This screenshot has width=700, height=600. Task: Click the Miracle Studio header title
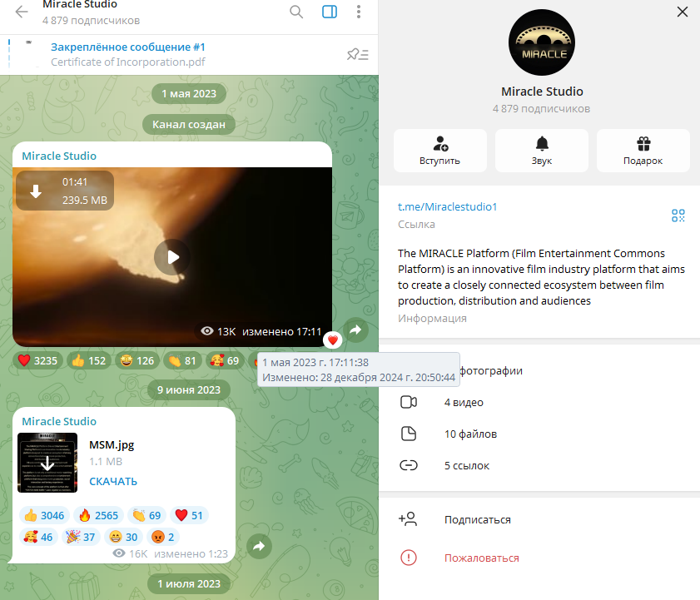point(80,4)
